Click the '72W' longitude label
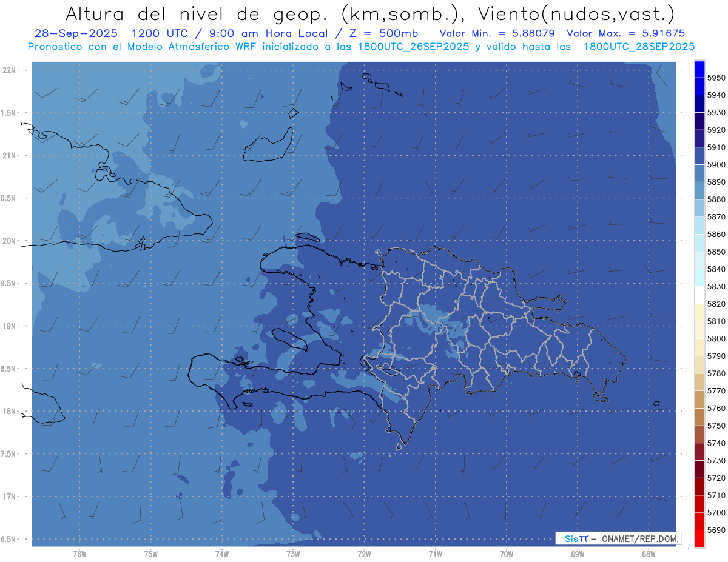728x562 pixels. [x=365, y=554]
